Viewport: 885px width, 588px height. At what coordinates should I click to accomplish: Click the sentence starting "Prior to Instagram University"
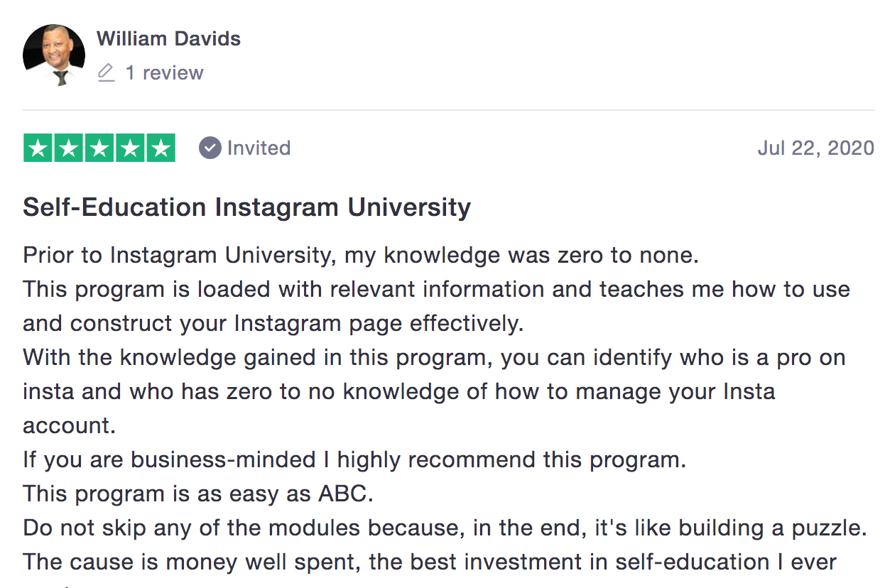[361, 256]
